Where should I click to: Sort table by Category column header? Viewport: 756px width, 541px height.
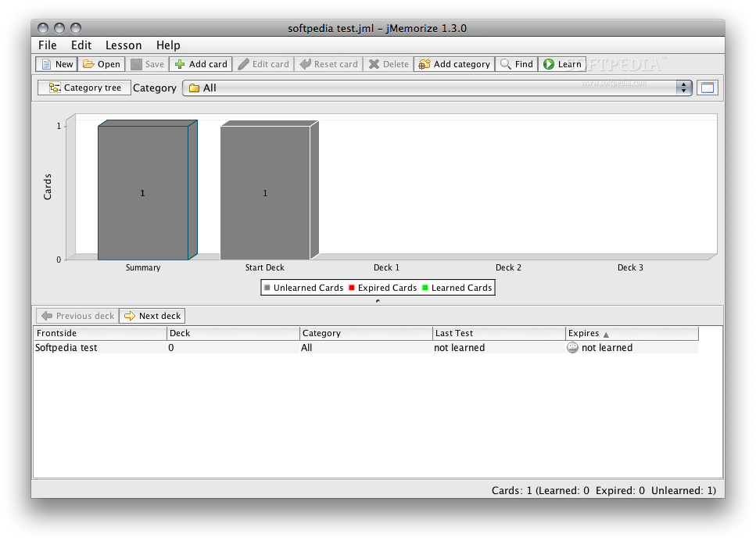[366, 333]
